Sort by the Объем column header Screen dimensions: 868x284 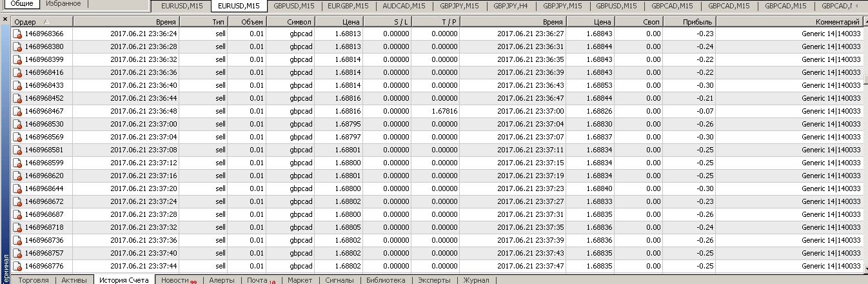coord(247,21)
